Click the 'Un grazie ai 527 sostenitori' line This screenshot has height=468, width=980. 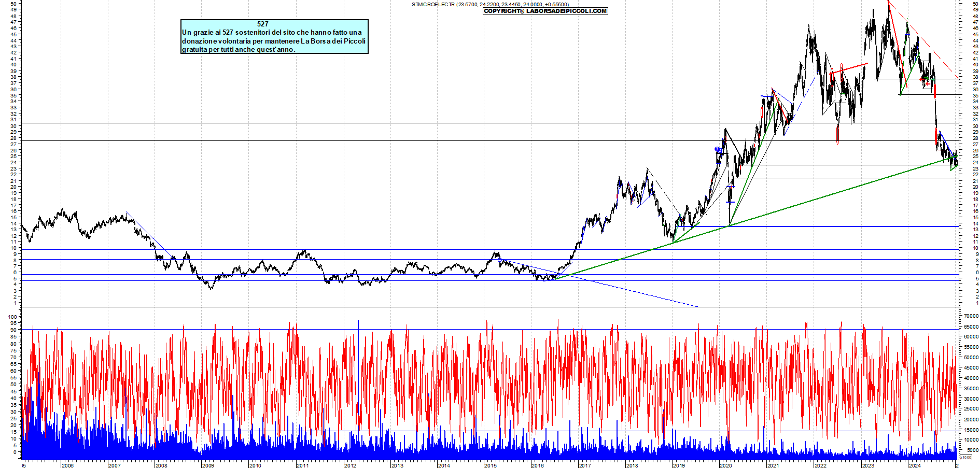[x=272, y=32]
